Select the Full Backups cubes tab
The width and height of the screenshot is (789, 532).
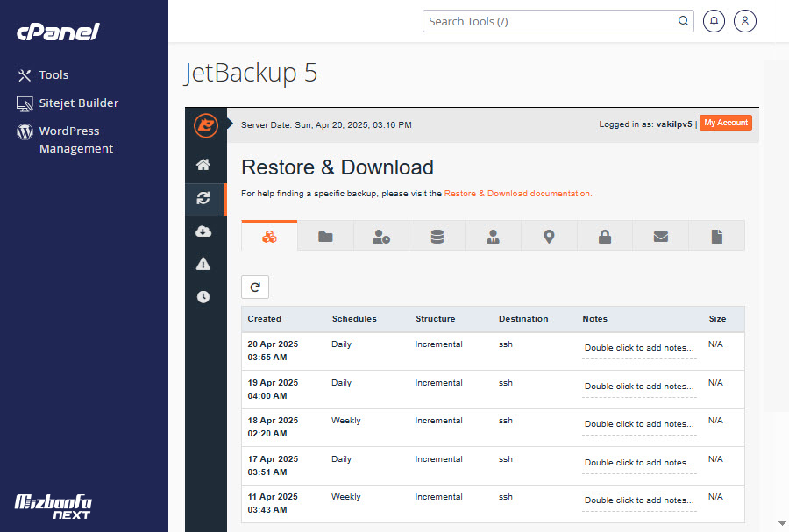tap(269, 236)
